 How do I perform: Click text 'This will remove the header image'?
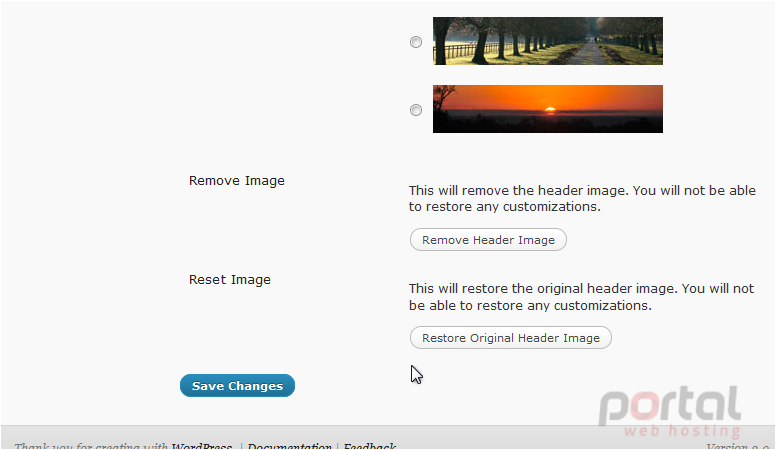pyautogui.click(x=519, y=191)
